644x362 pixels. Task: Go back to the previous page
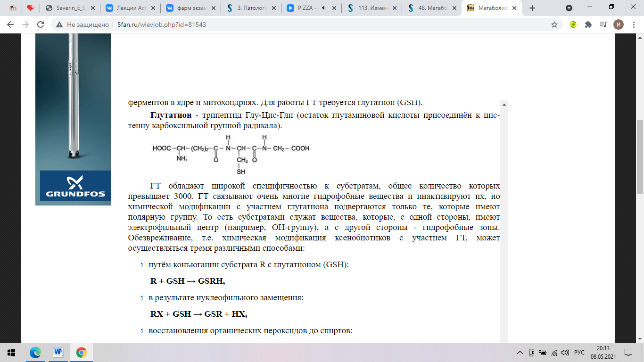pos(10,25)
